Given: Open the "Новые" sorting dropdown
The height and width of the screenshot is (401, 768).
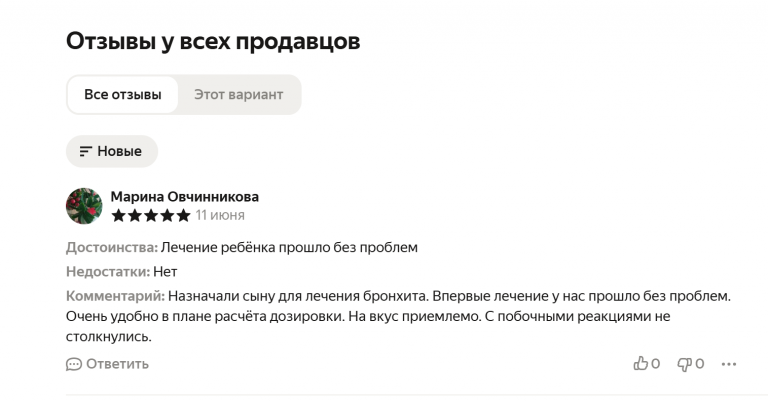Looking at the screenshot, I should (x=112, y=151).
